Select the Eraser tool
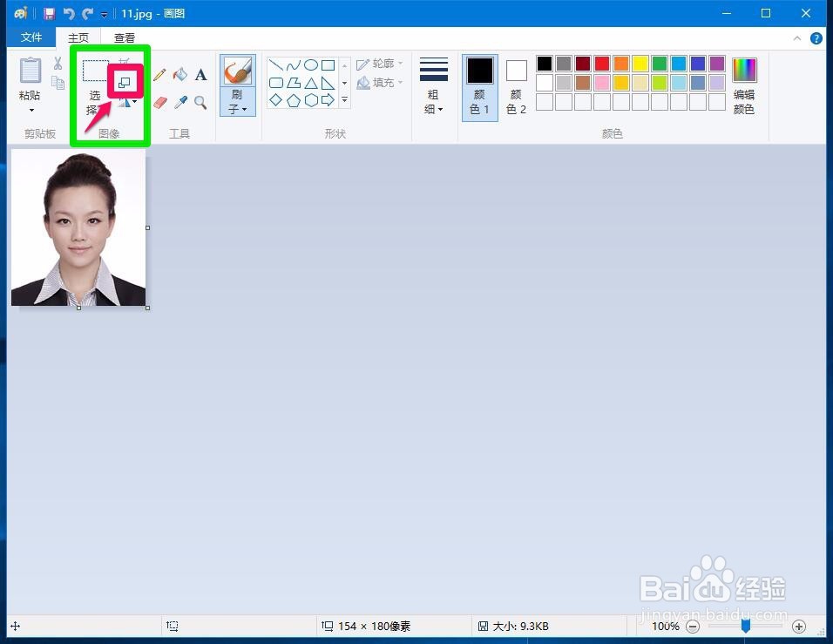This screenshot has width=833, height=644. click(x=160, y=102)
